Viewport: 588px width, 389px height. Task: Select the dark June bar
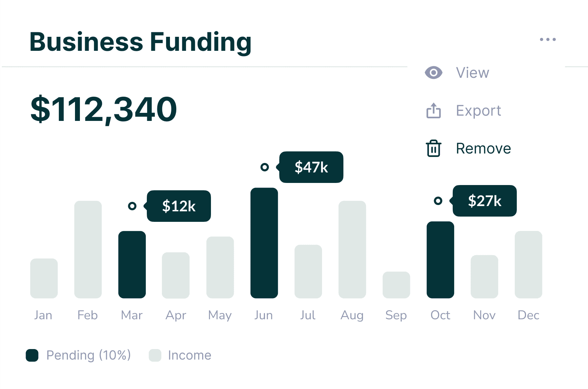click(264, 243)
